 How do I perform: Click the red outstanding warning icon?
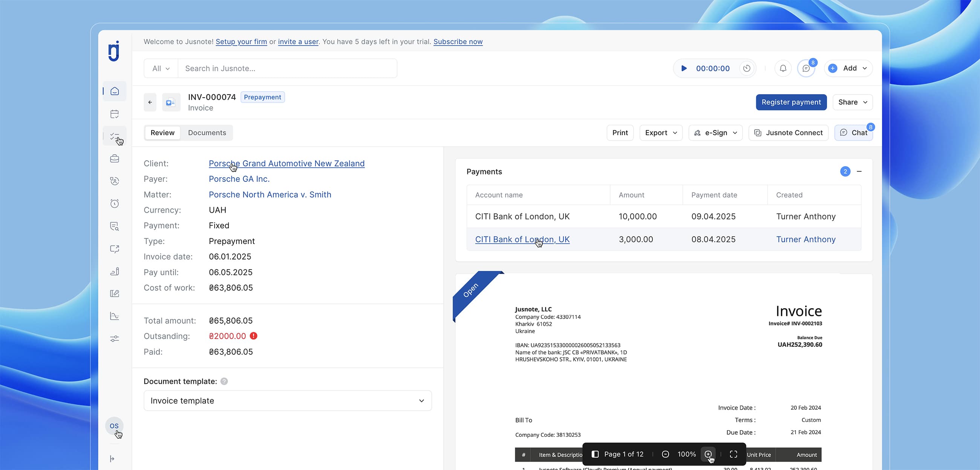[x=253, y=336]
